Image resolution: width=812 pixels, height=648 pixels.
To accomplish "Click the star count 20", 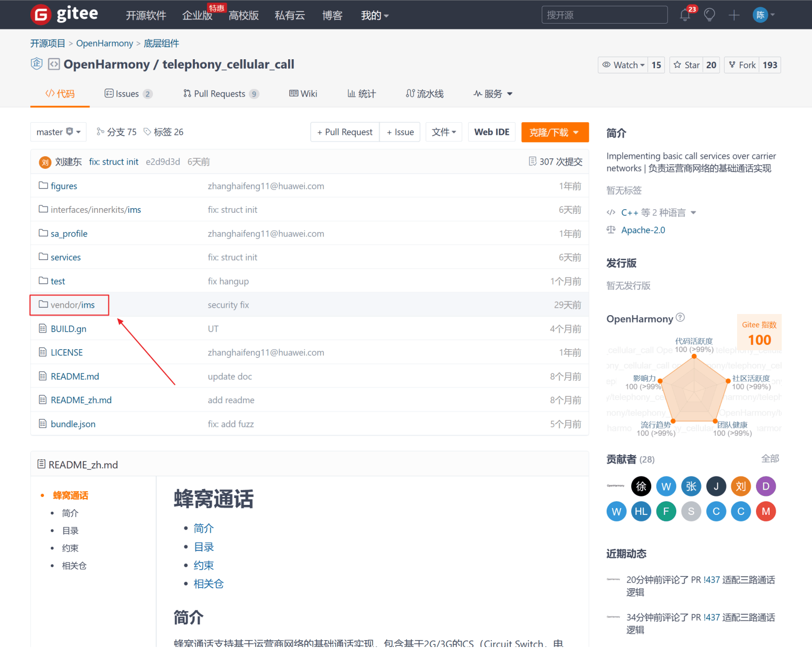I will [x=711, y=65].
